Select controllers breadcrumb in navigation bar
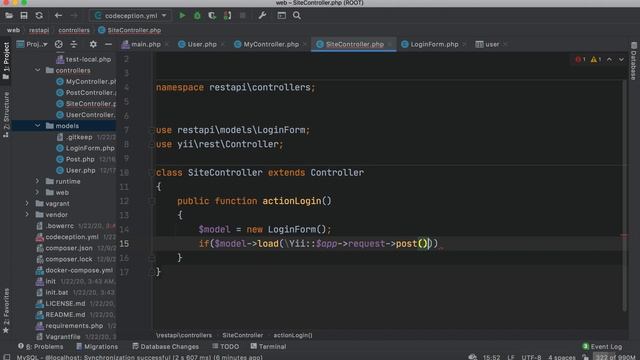The width and height of the screenshot is (640, 360). pyautogui.click(x=74, y=30)
